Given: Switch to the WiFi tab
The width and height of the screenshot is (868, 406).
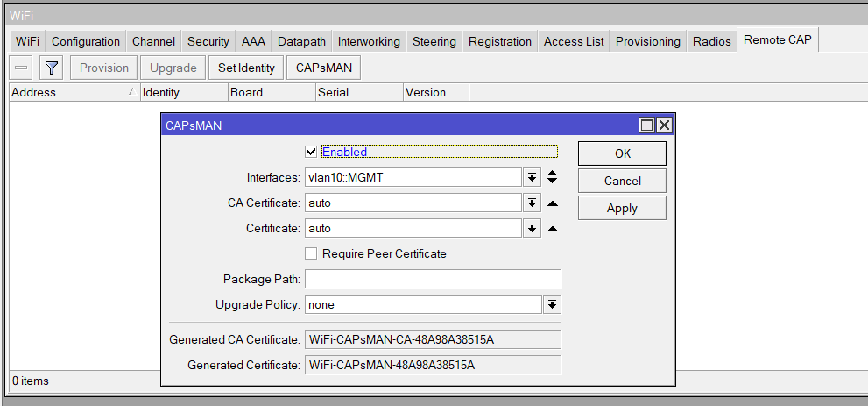Looking at the screenshot, I should [27, 41].
